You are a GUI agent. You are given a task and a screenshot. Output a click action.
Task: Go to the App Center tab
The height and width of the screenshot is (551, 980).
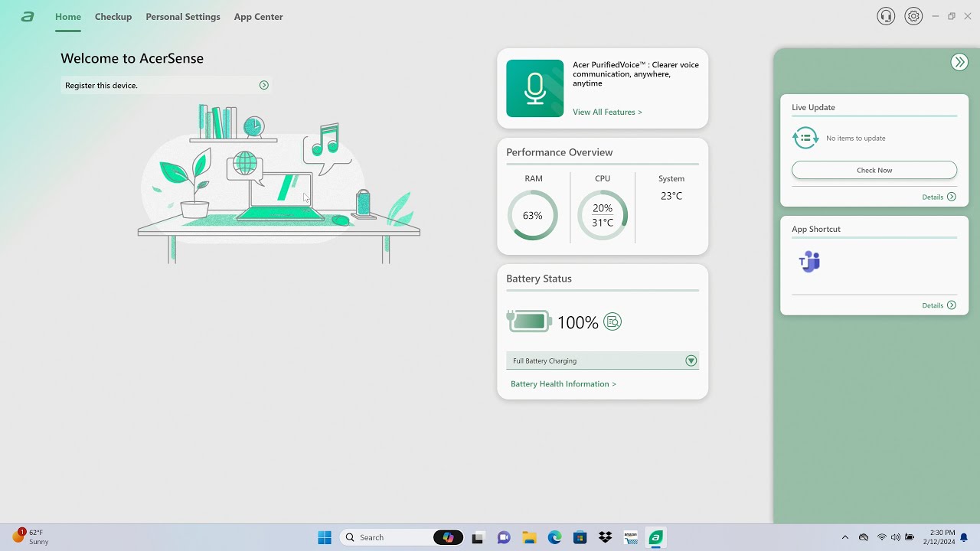258,17
